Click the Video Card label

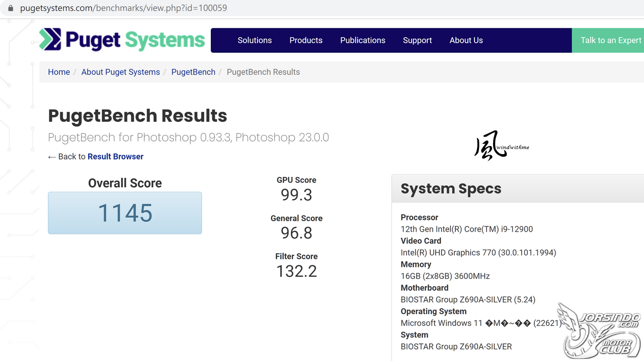coord(421,241)
